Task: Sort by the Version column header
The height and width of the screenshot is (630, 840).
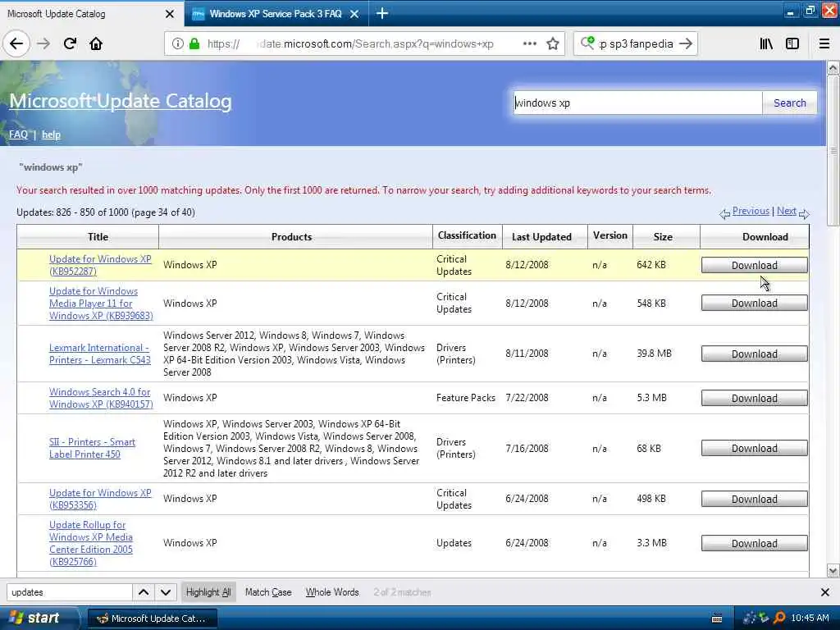Action: (x=610, y=235)
